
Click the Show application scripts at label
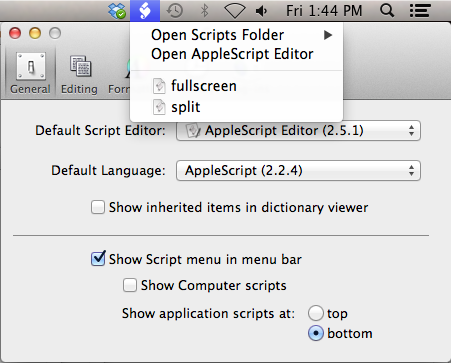[208, 314]
